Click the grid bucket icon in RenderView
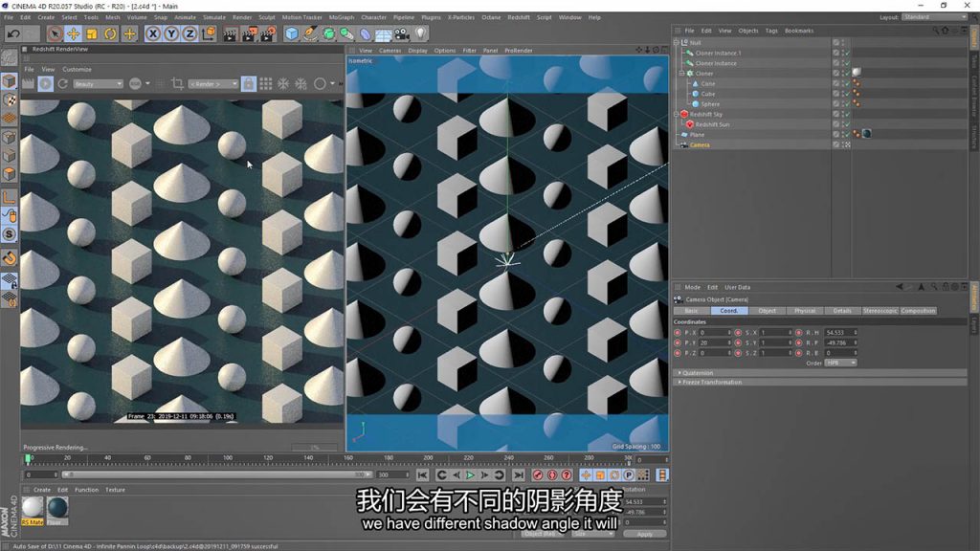 point(266,84)
